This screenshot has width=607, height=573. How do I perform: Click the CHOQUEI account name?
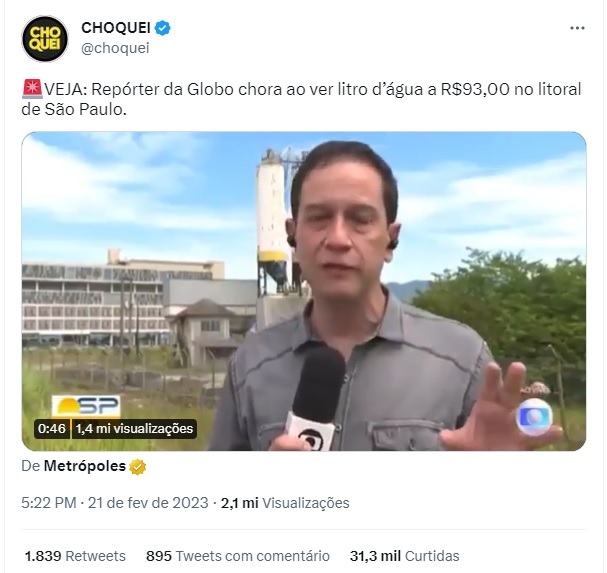coord(116,28)
